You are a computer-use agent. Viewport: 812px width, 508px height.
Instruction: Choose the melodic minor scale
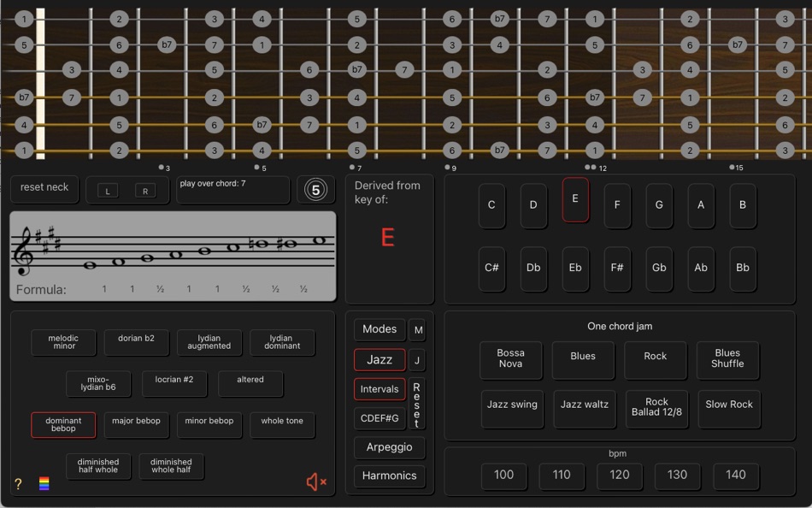[x=63, y=342]
